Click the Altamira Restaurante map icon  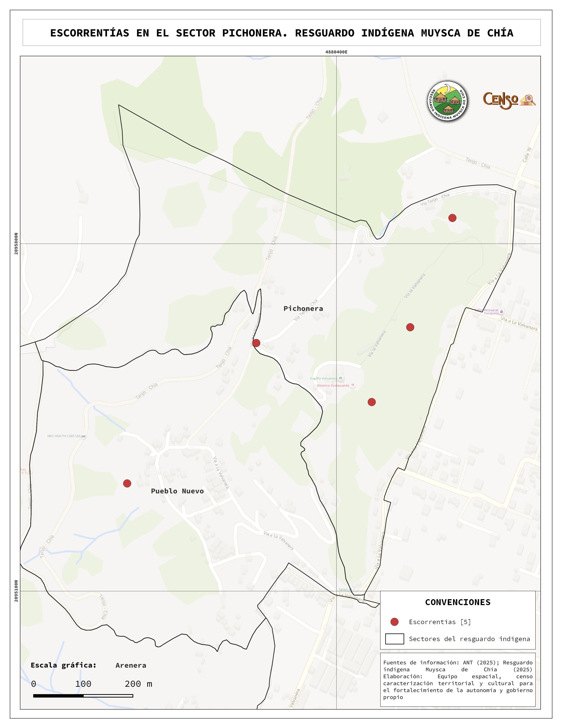(353, 385)
